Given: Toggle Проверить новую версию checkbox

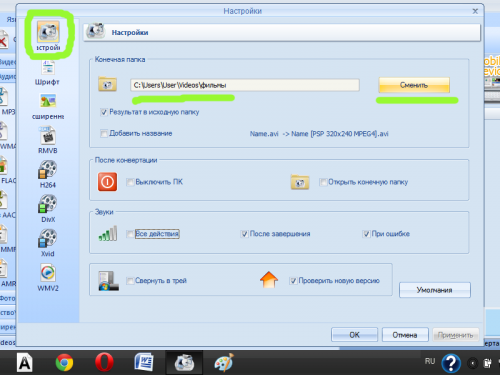Looking at the screenshot, I should coord(293,281).
